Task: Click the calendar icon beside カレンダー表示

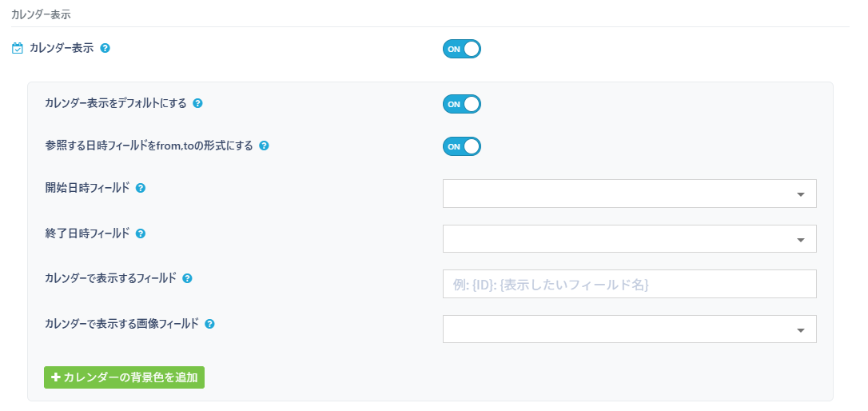Action: [x=18, y=49]
